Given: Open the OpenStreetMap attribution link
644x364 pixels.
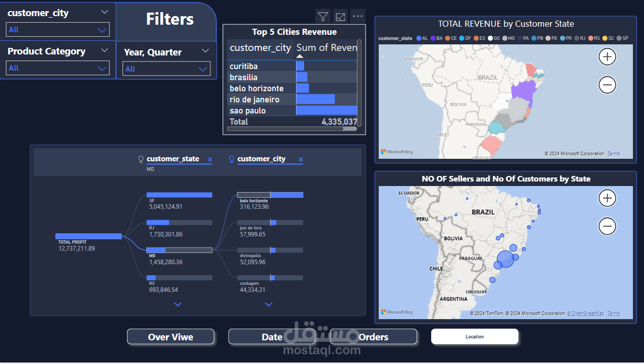Looking at the screenshot, I should tap(586, 314).
